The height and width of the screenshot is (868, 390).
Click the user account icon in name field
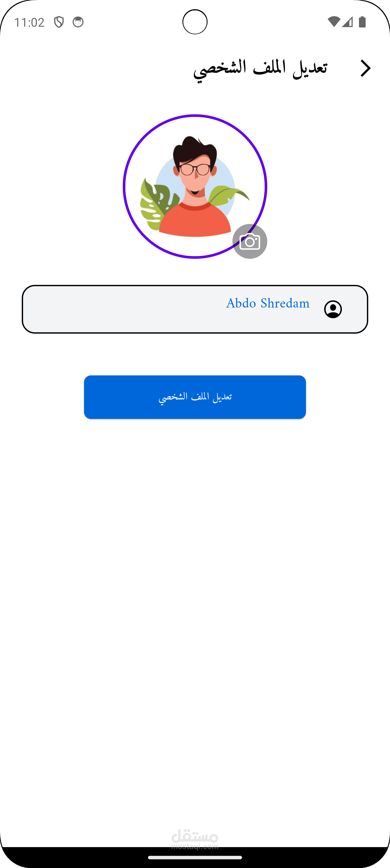coord(333,309)
